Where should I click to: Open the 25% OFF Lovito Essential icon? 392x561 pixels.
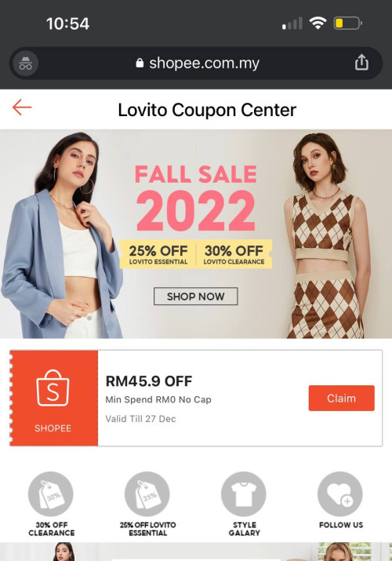147,494
